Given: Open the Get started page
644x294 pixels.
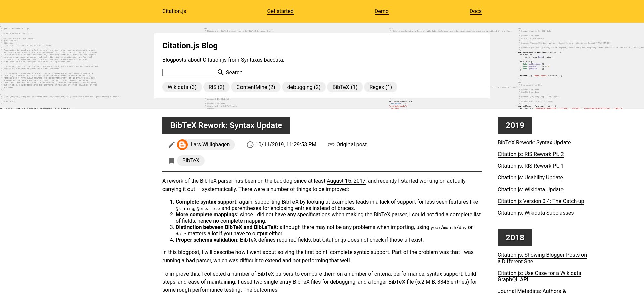Looking at the screenshot, I should pyautogui.click(x=280, y=11).
